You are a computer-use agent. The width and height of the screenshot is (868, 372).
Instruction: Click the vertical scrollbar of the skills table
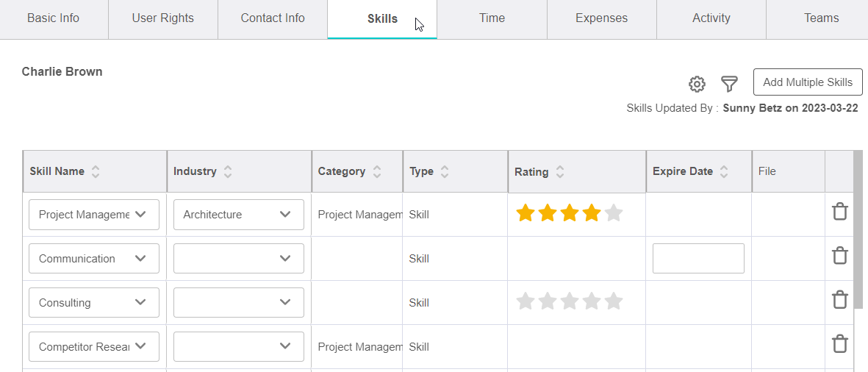coord(858,229)
